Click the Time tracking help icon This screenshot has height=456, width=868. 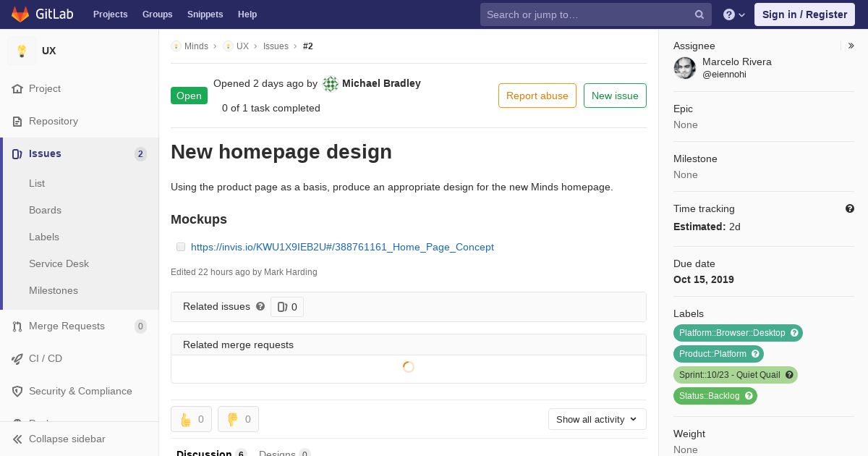click(x=850, y=208)
